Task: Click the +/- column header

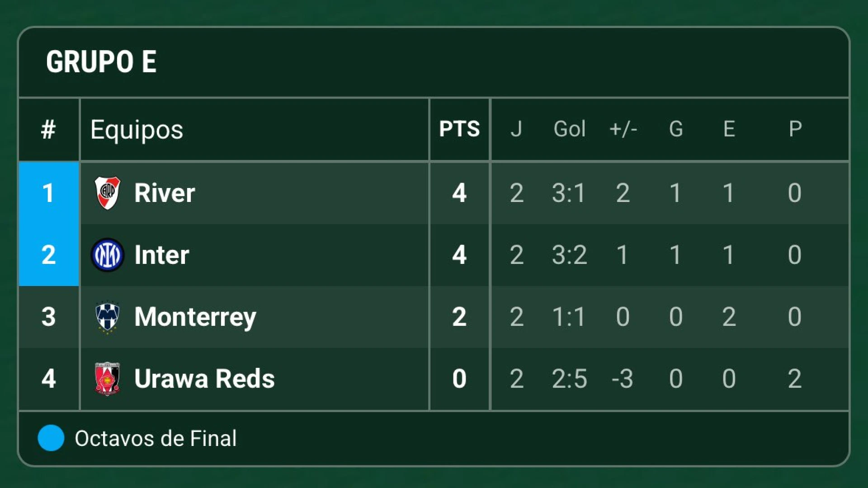Action: [623, 129]
